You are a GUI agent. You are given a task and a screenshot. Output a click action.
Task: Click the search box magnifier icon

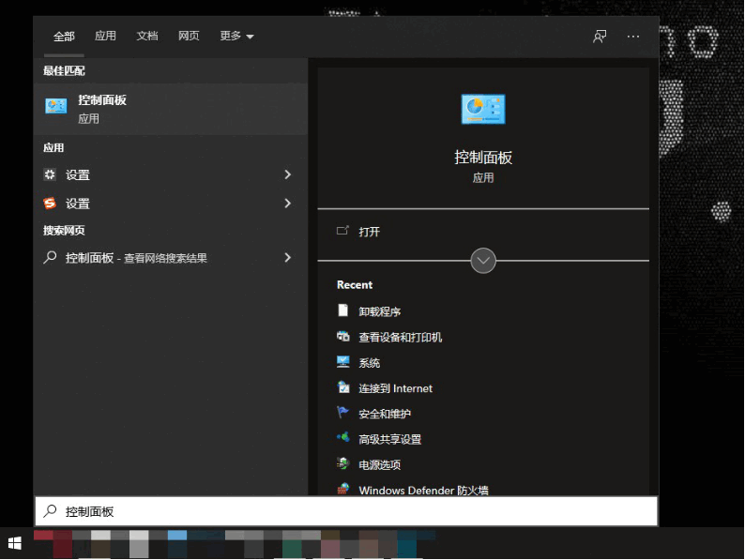[x=50, y=511]
